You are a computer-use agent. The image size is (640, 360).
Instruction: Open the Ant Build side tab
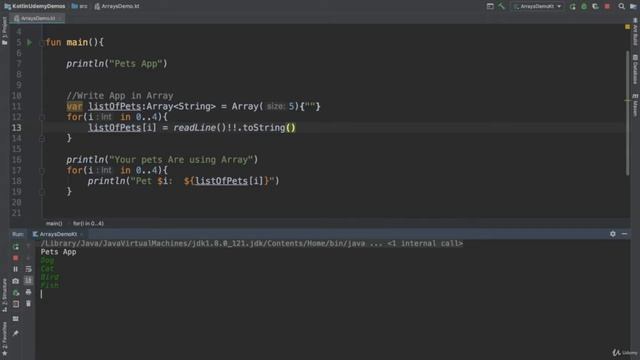pyautogui.click(x=635, y=32)
